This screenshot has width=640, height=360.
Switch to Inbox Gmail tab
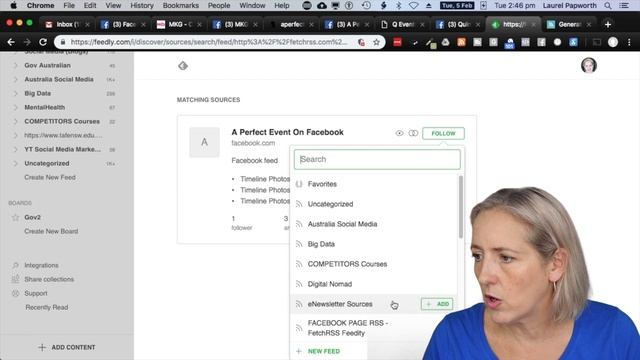[x=67, y=24]
